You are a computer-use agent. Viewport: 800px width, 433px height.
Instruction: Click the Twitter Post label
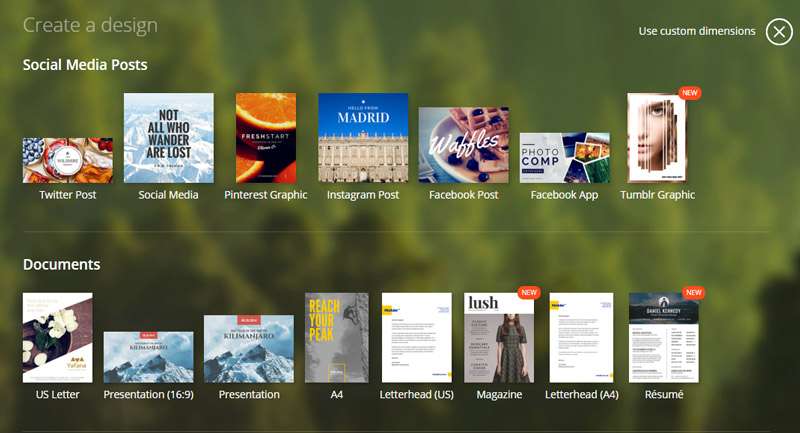pos(68,195)
